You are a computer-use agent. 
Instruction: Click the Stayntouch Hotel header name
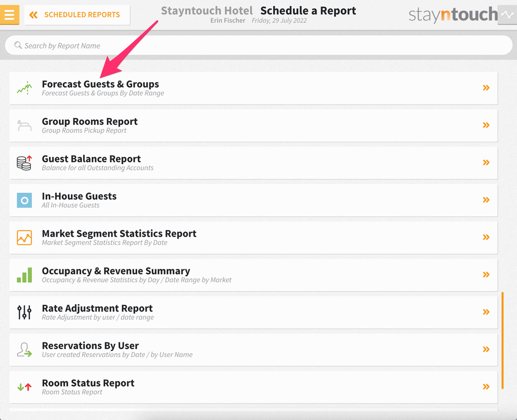tap(207, 11)
